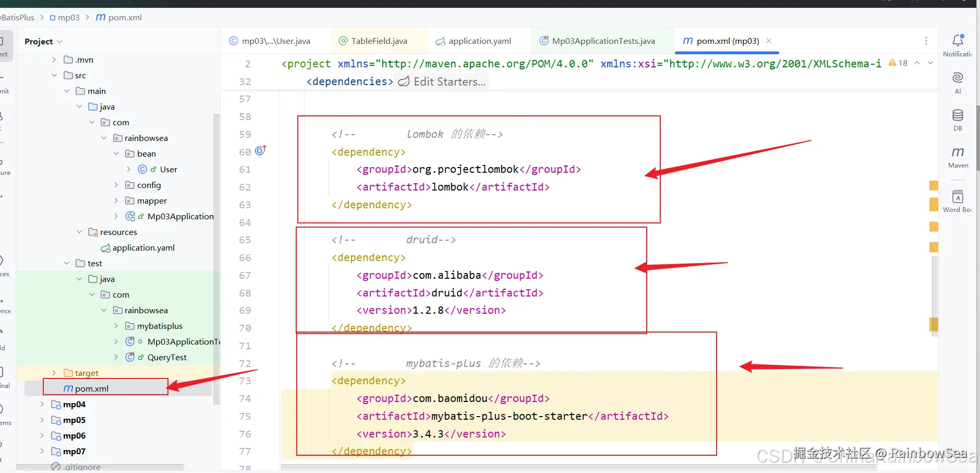Click the bean package icon
The height and width of the screenshot is (473, 980).
130,153
